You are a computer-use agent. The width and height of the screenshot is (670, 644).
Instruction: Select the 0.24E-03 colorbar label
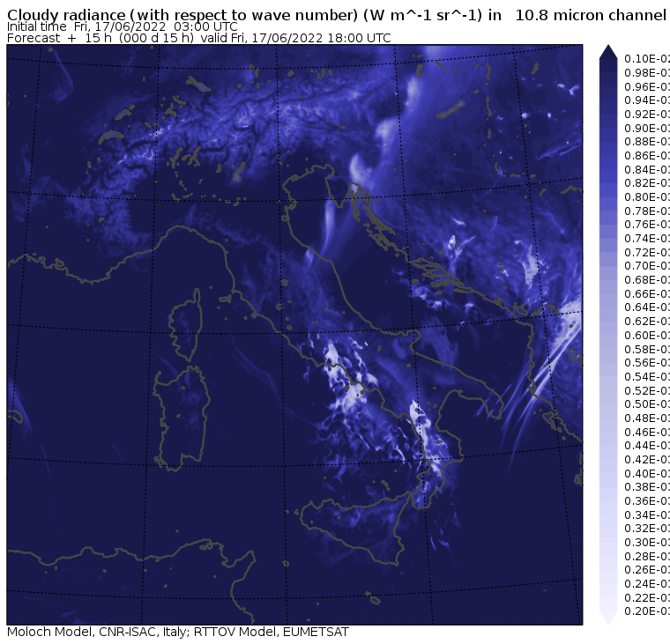click(x=647, y=584)
